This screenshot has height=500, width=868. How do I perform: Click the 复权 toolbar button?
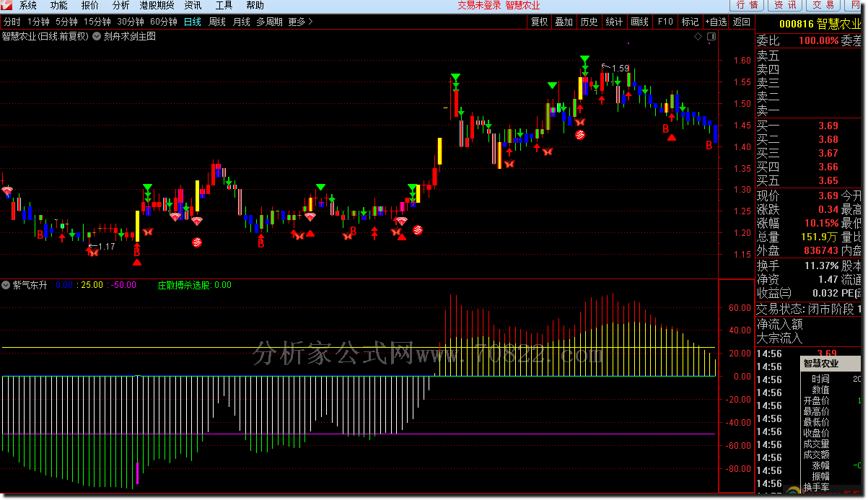pos(539,22)
